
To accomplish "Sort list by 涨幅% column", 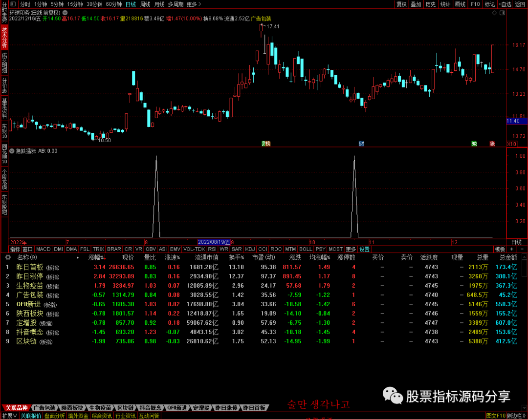I will pos(97,257).
